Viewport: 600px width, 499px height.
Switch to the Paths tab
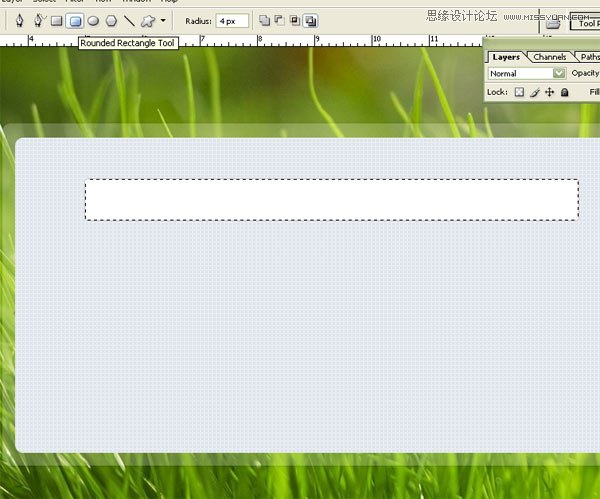[x=589, y=57]
